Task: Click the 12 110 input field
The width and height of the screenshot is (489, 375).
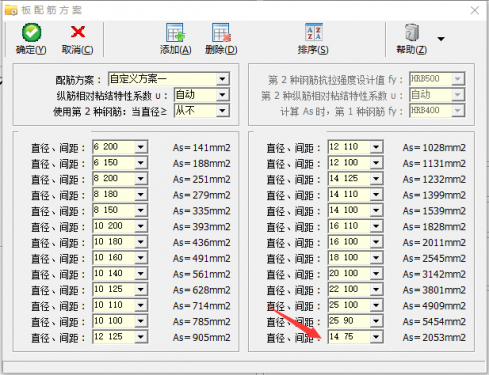Action: pyautogui.click(x=349, y=147)
